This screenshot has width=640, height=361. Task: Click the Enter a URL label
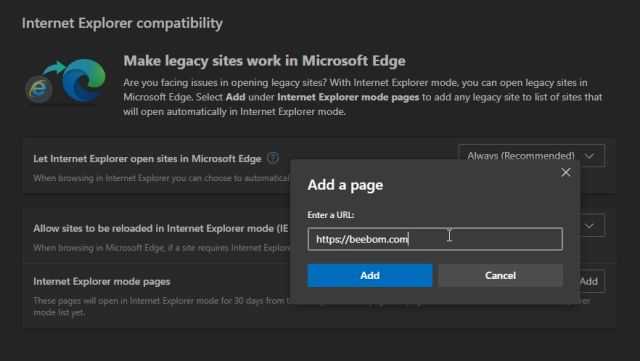(331, 215)
